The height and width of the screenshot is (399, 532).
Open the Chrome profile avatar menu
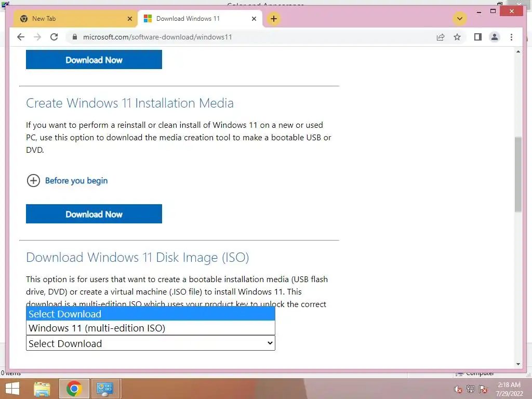coord(495,37)
